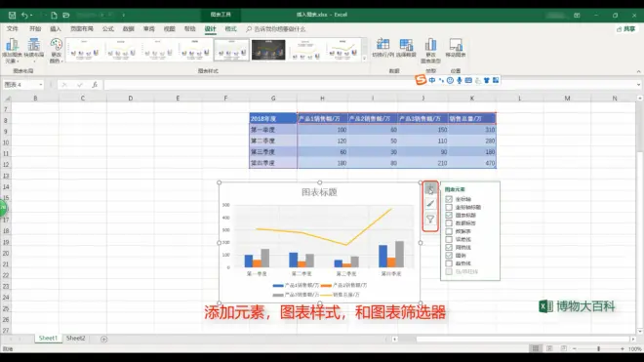Click the 共享 Share button
Viewport: 644px width, 362px height.
point(625,28)
